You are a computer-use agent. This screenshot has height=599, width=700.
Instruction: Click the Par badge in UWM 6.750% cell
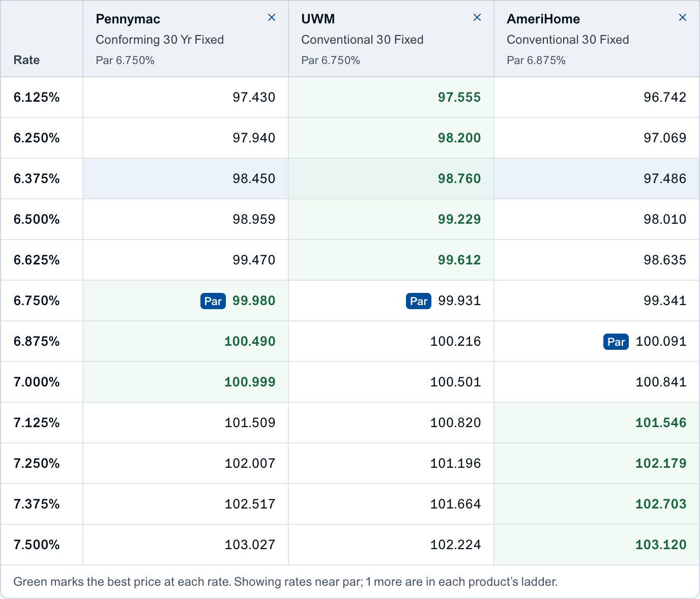[x=419, y=301]
